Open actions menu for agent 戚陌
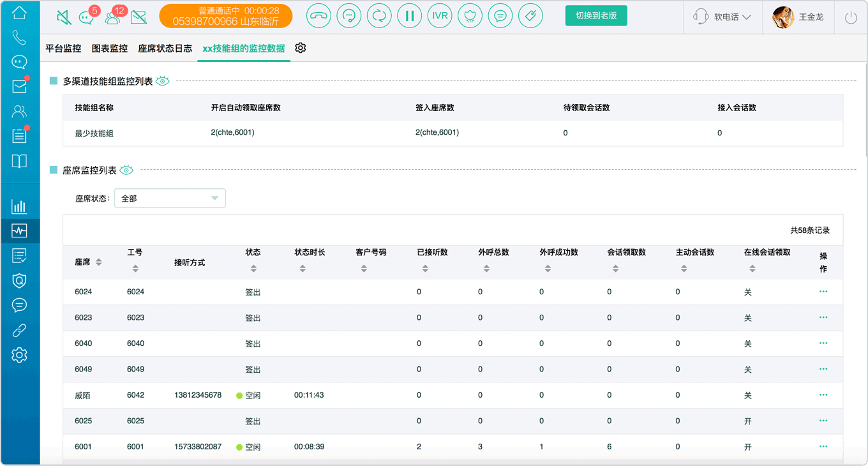This screenshot has height=466, width=868. click(823, 395)
